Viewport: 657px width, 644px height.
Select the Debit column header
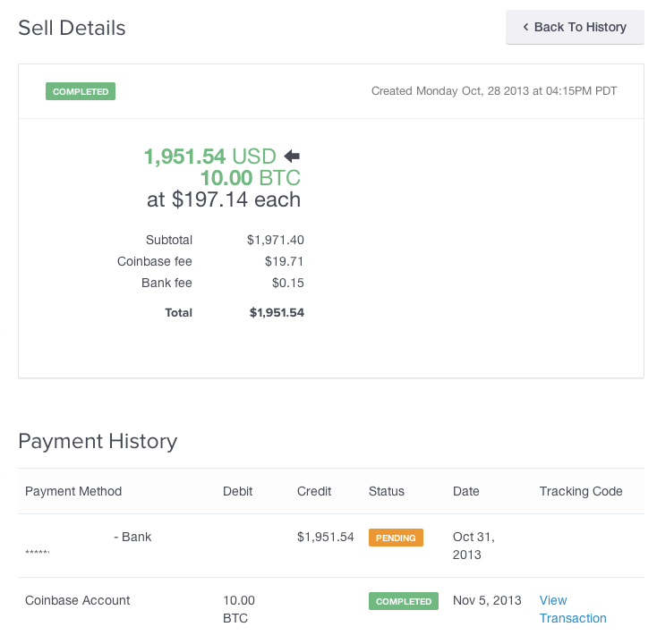click(237, 491)
